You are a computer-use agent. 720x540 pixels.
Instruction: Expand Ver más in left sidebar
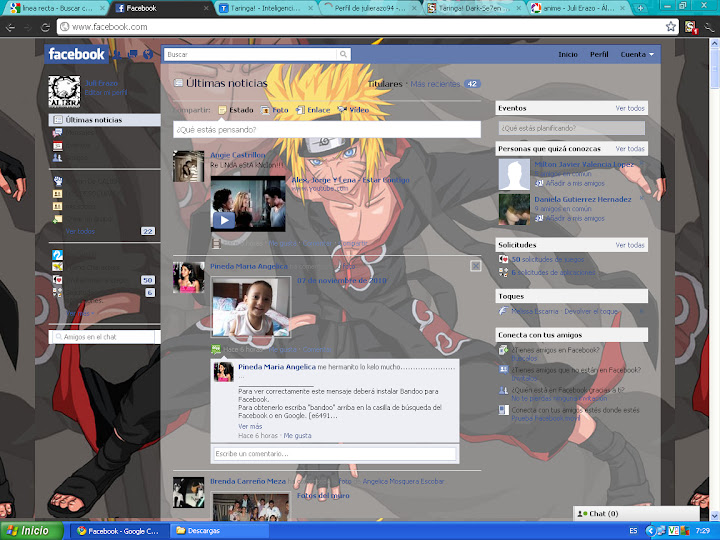pos(80,313)
